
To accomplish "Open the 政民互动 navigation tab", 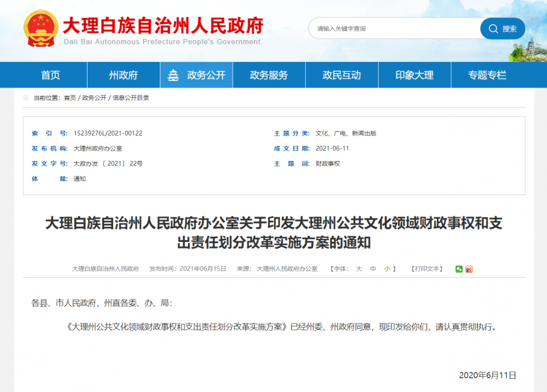I will click(x=342, y=75).
